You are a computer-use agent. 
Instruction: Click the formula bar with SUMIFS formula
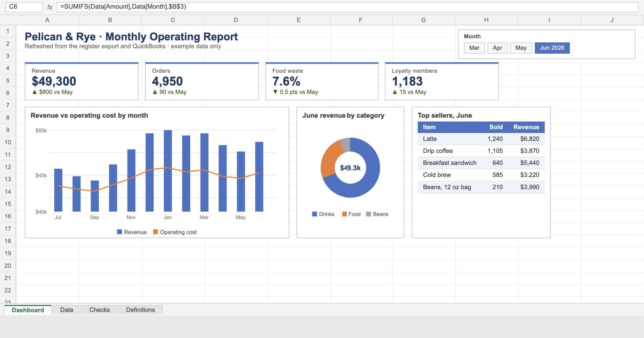[x=347, y=7]
